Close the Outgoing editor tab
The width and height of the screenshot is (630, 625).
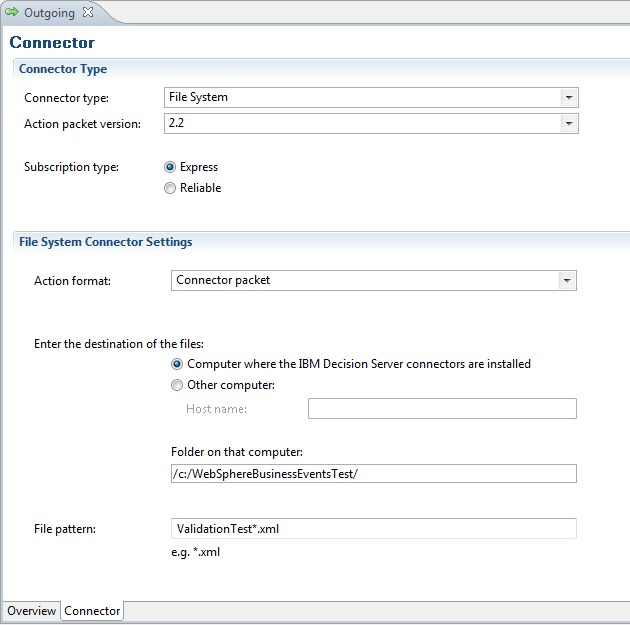pos(88,12)
